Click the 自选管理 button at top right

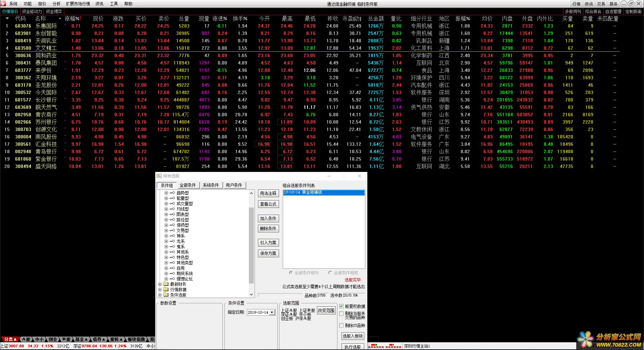pyautogui.click(x=613, y=11)
